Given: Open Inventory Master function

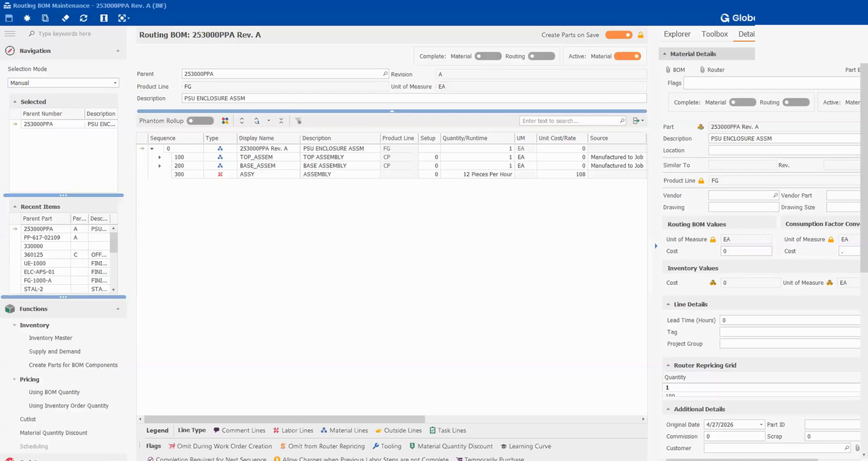Looking at the screenshot, I should coord(50,338).
